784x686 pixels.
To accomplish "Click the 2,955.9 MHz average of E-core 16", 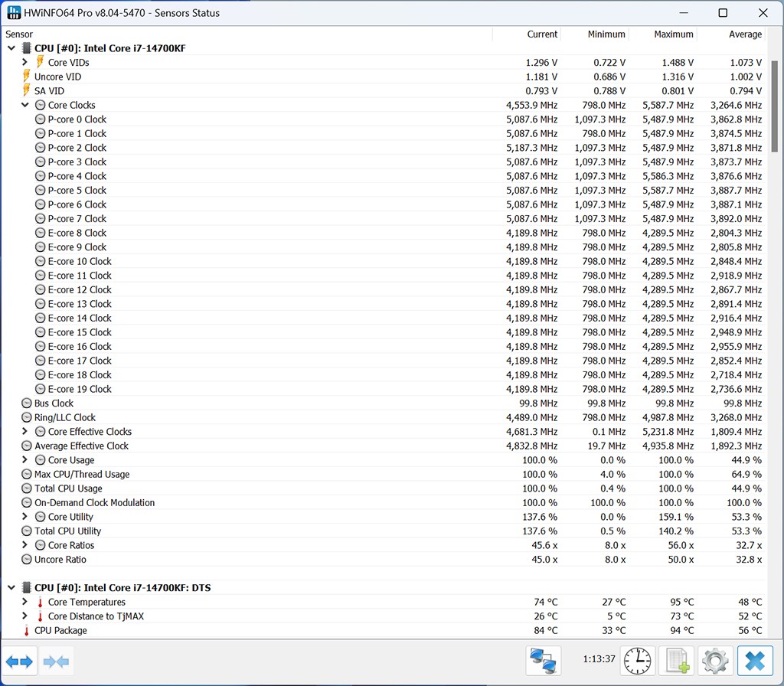I will (x=736, y=346).
